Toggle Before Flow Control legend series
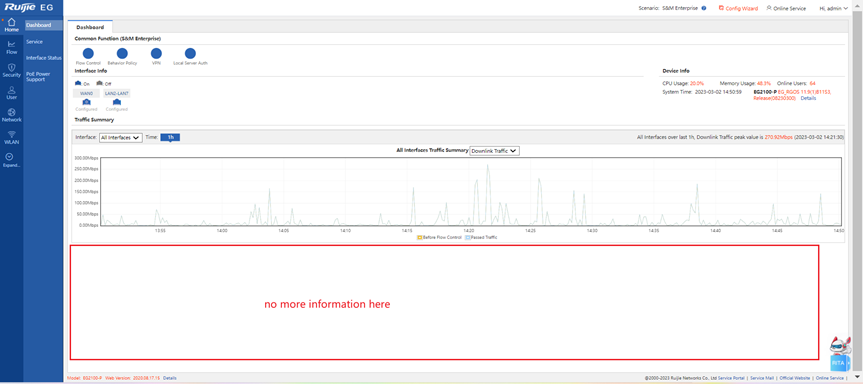 point(439,238)
